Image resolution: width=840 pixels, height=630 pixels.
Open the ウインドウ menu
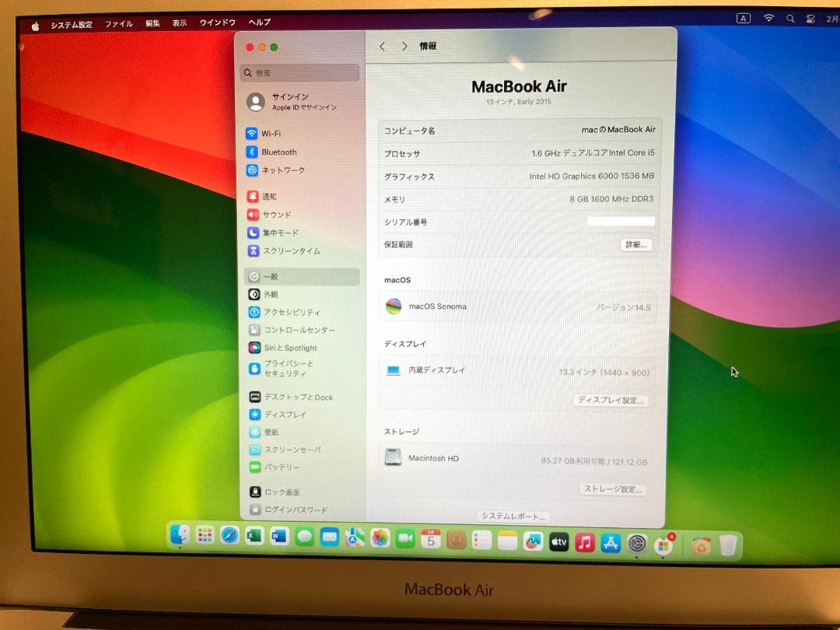click(217, 23)
